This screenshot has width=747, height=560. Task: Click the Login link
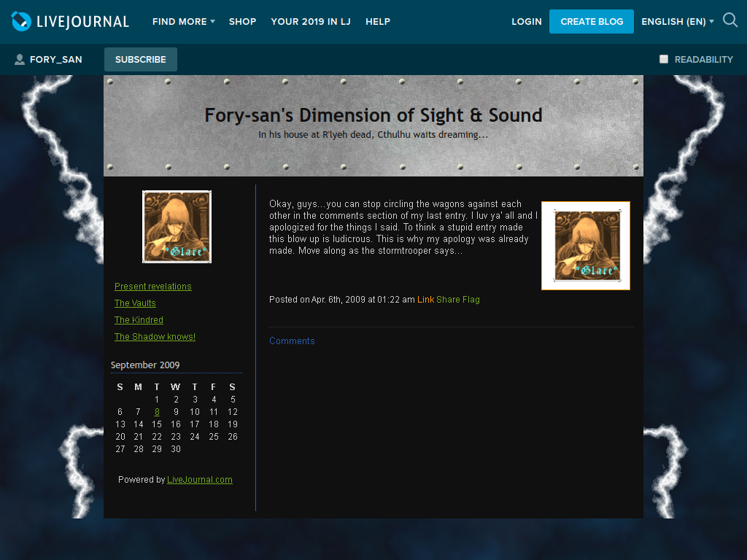527,21
